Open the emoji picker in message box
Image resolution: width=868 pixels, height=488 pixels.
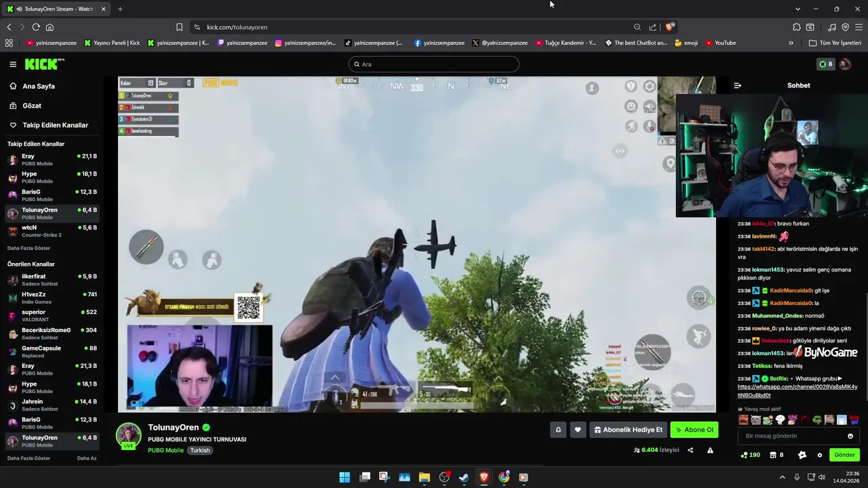850,436
